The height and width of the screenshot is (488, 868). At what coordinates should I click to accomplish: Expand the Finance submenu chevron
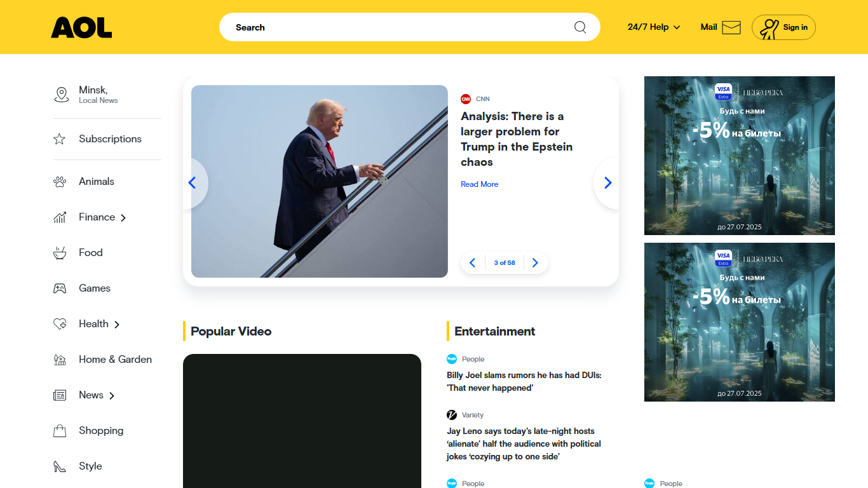point(123,218)
